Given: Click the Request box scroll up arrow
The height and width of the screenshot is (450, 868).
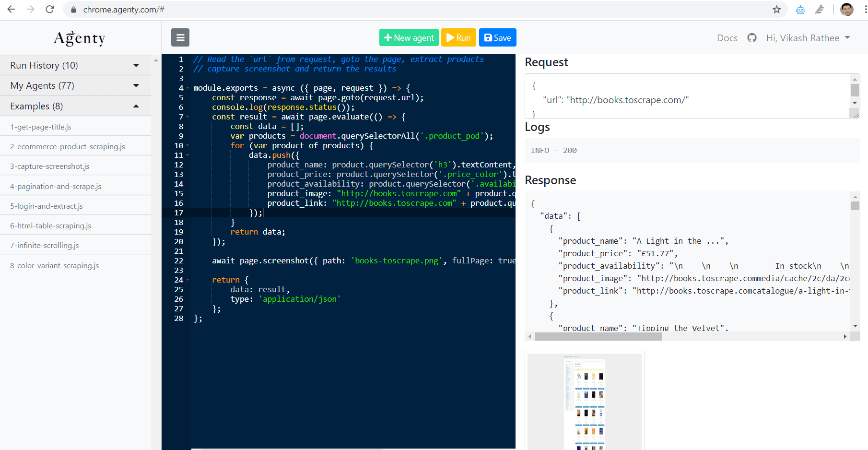Looking at the screenshot, I should point(855,79).
